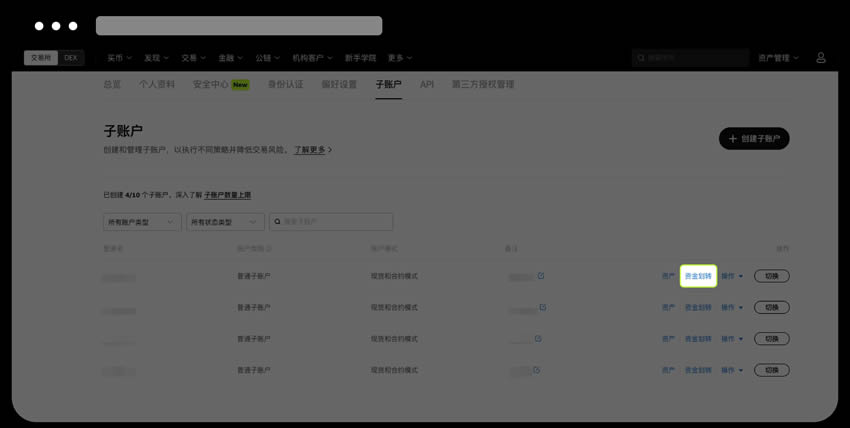Expand the 发现 menu

point(156,58)
